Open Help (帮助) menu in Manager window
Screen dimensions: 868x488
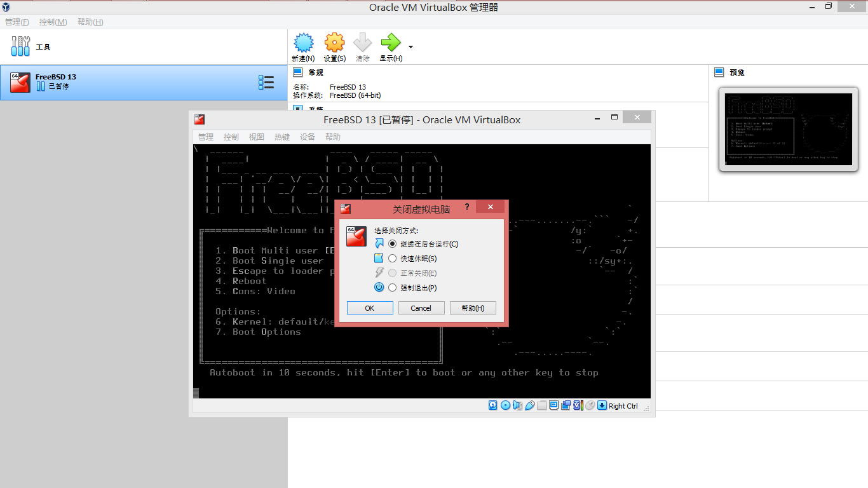(x=90, y=22)
